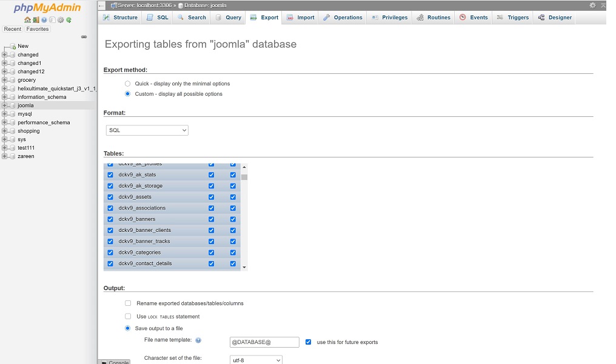Open the Operations tab
This screenshot has height=364, width=616.
343,18
